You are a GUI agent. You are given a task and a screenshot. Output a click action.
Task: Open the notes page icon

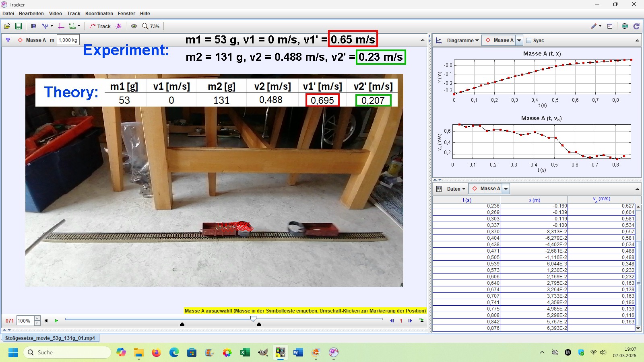610,26
